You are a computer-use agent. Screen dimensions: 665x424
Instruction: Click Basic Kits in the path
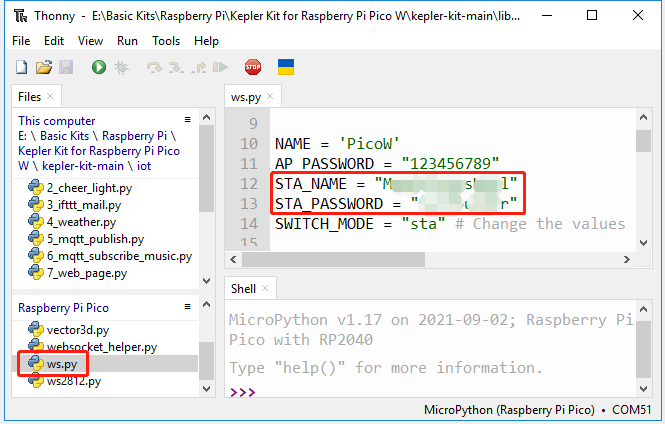[x=64, y=136]
